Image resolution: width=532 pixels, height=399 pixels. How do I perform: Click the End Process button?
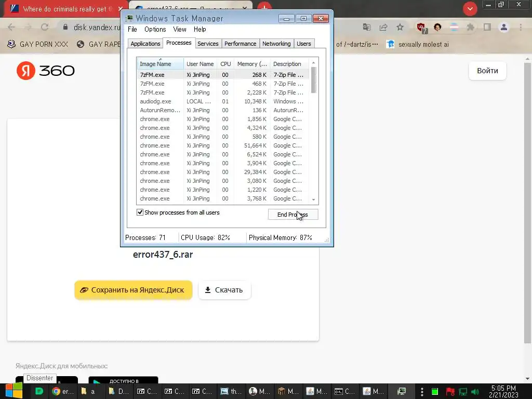pyautogui.click(x=293, y=215)
